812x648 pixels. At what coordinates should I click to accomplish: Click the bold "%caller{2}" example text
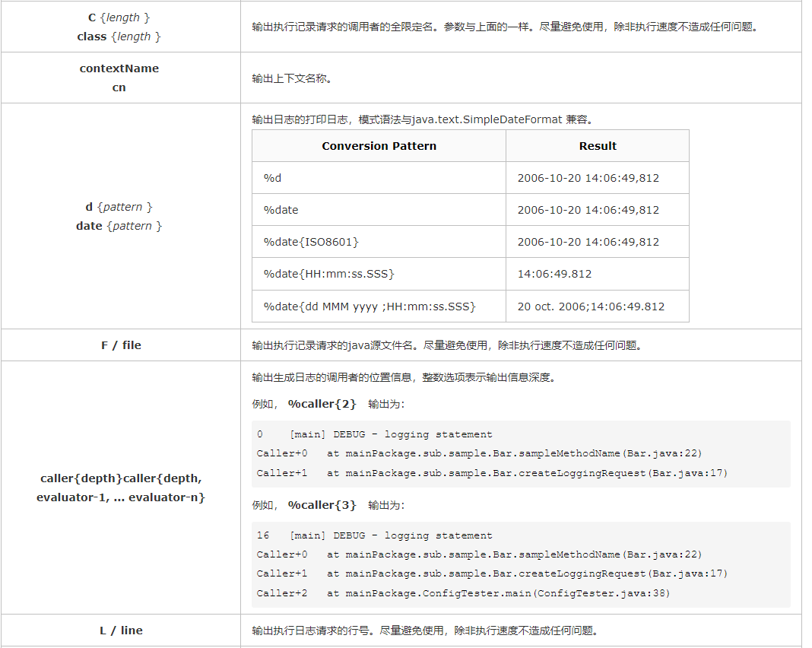tap(322, 404)
